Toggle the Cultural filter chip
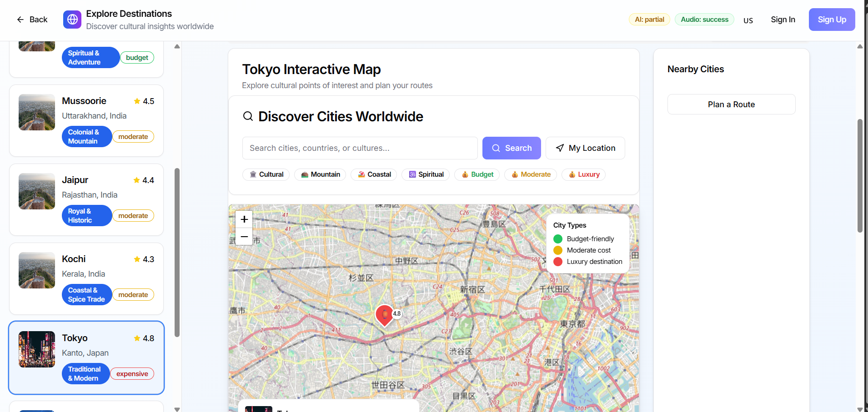868x412 pixels. click(x=266, y=174)
